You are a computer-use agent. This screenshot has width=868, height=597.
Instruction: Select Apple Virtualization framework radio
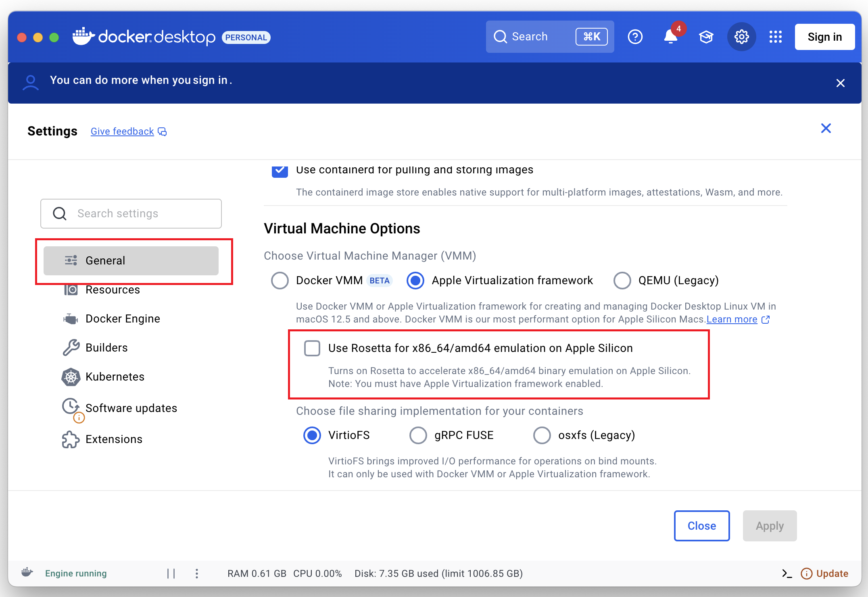tap(415, 281)
